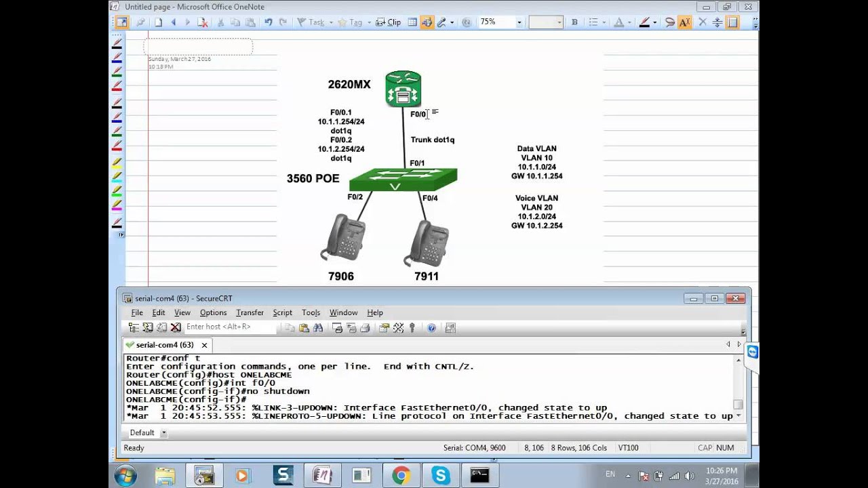Expand pen toolbar options at bottom of pen list
The image size is (868, 488).
[x=121, y=235]
